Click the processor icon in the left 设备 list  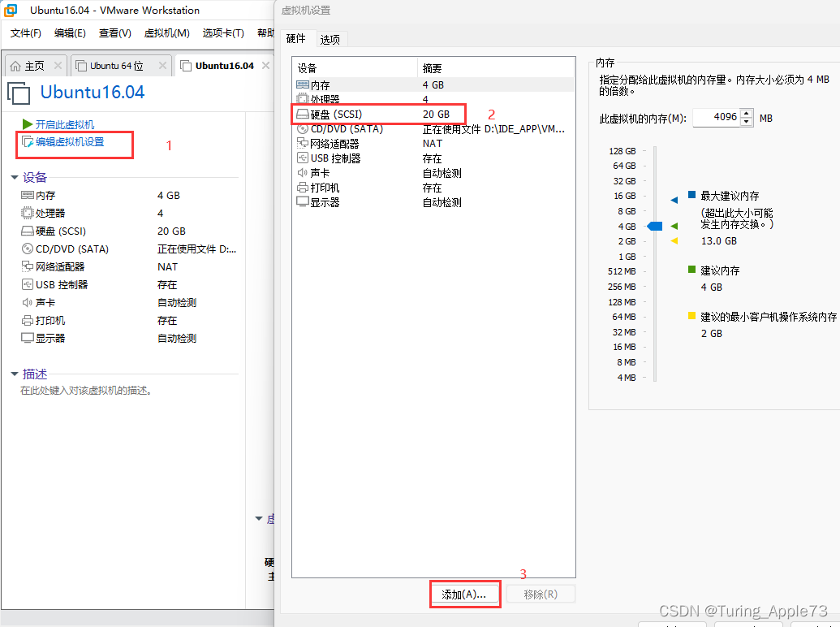pyautogui.click(x=28, y=213)
